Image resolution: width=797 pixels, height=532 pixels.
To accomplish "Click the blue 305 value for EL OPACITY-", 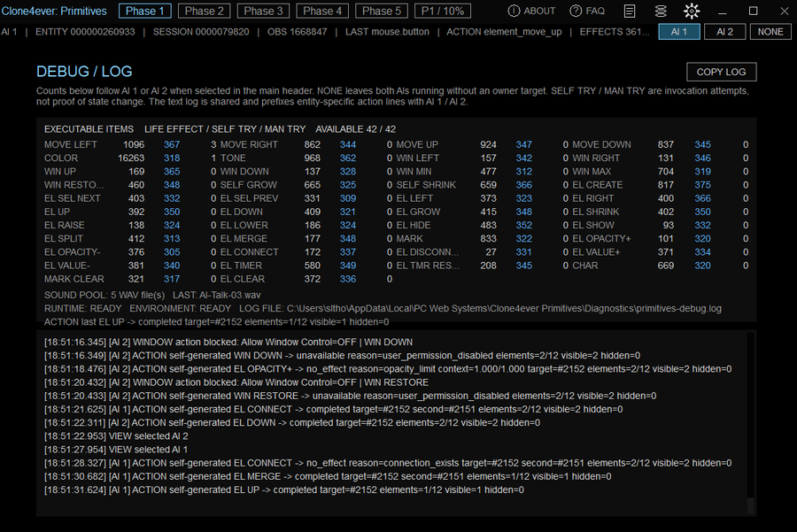I will [x=172, y=252].
